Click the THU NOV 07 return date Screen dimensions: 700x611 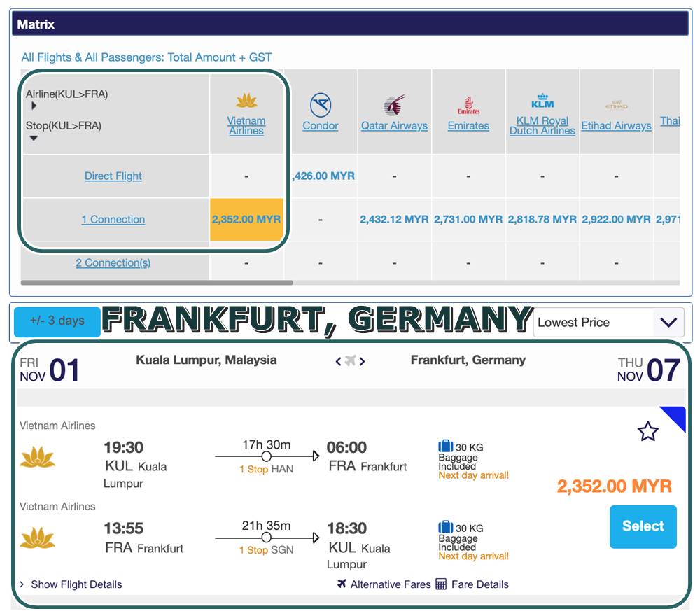point(649,370)
